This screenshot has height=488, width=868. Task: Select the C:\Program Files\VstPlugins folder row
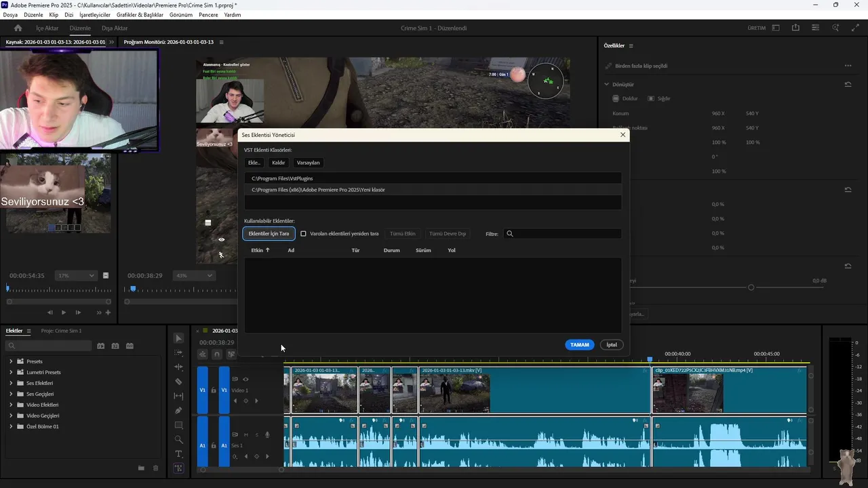[x=433, y=178]
